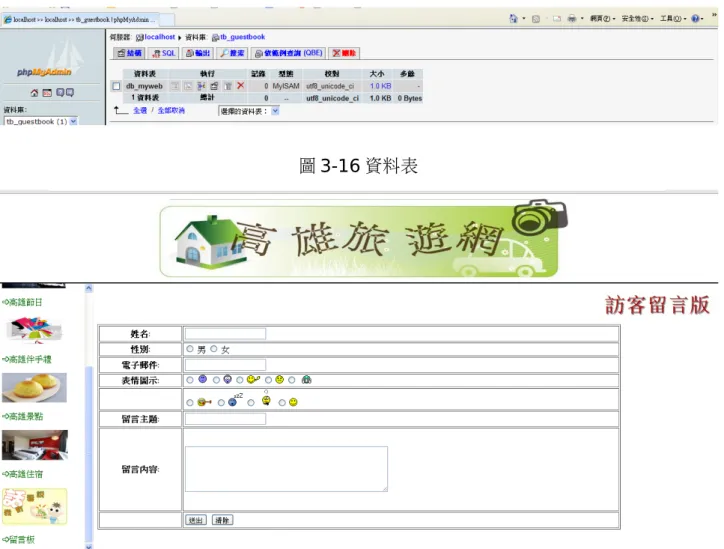Select the localhost browser tab

coord(80,19)
